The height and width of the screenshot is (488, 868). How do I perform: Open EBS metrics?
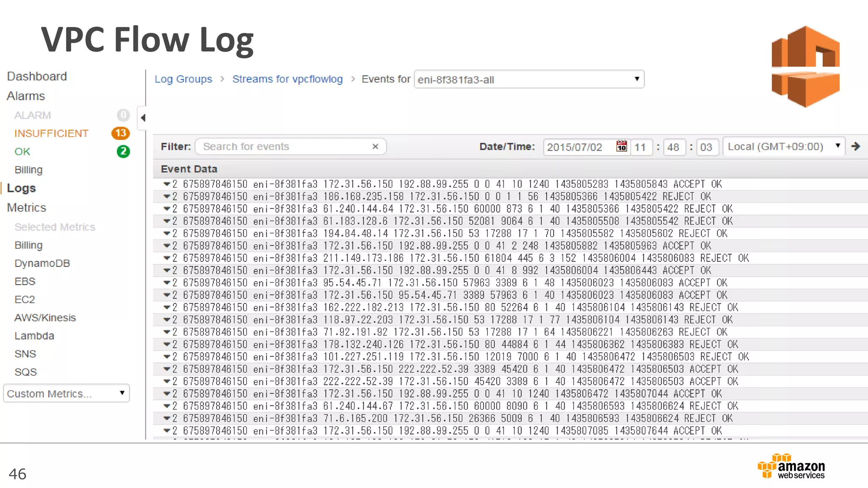tap(25, 282)
